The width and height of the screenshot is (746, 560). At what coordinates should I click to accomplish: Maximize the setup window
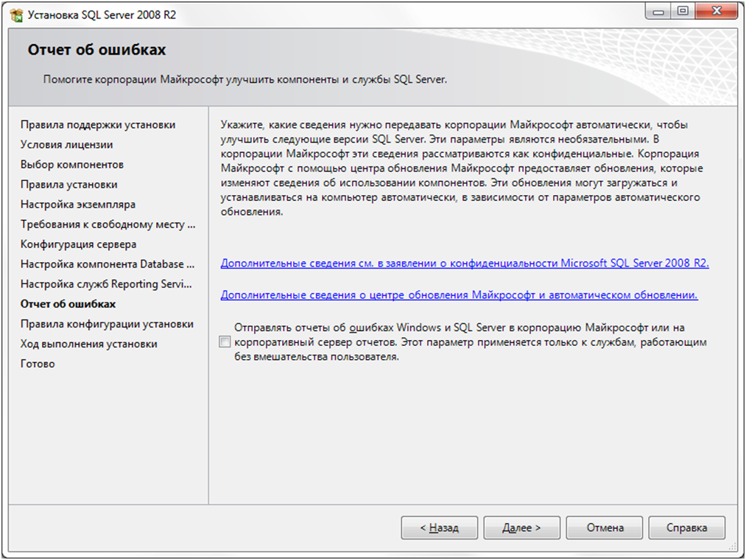[x=683, y=11]
